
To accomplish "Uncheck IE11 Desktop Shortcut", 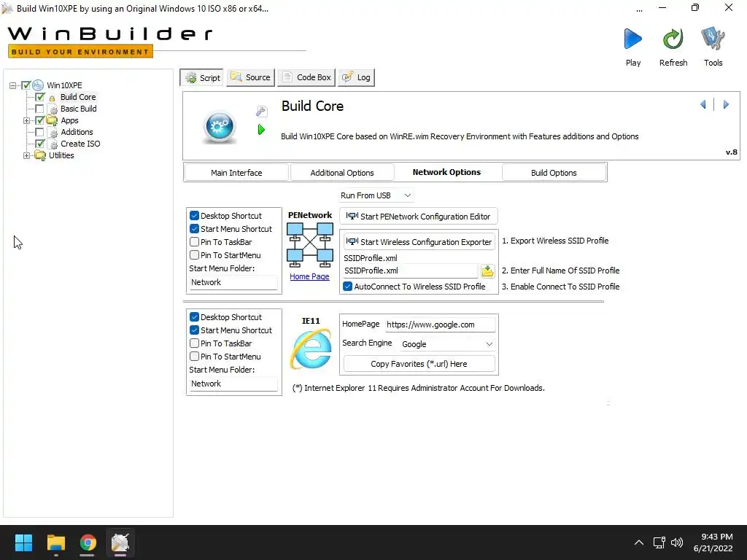I will point(194,317).
